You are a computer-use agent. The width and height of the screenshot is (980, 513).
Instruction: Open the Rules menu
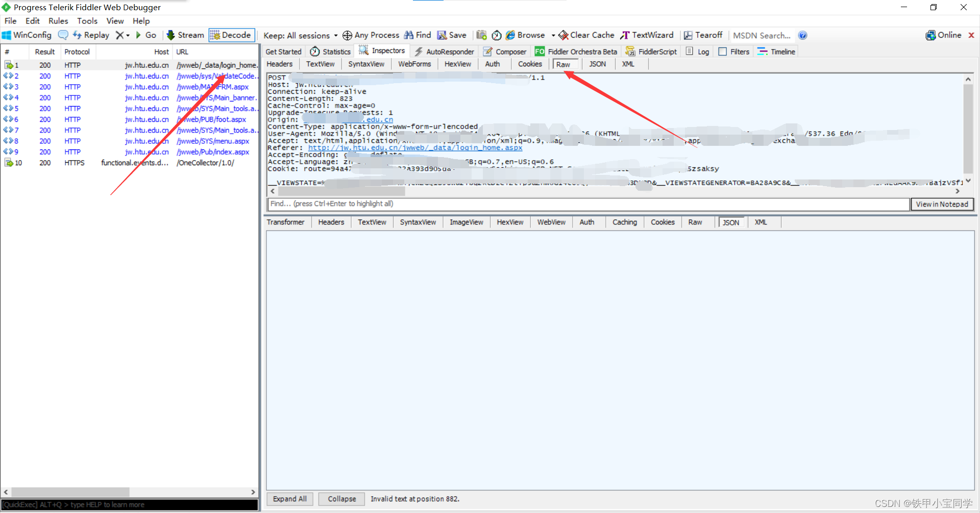click(x=58, y=21)
